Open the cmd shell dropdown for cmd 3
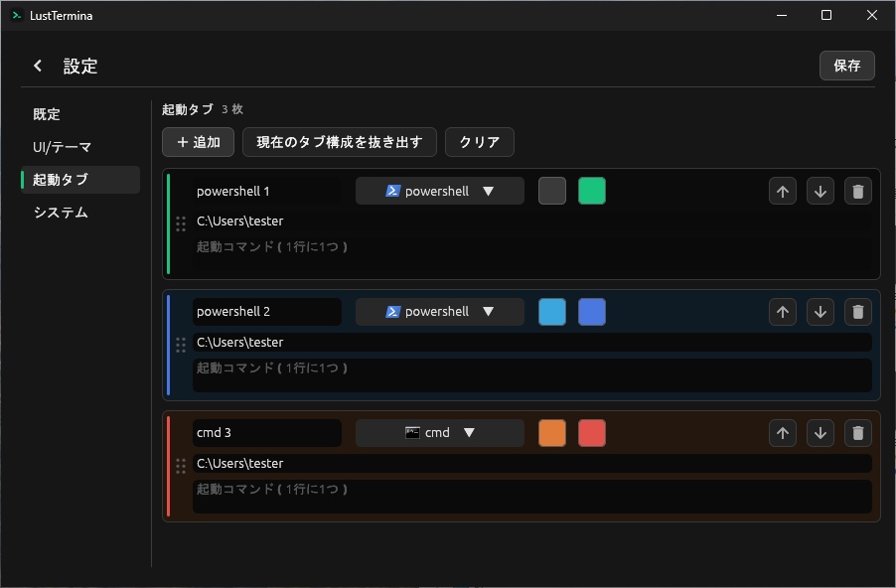The width and height of the screenshot is (896, 588). coord(439,433)
